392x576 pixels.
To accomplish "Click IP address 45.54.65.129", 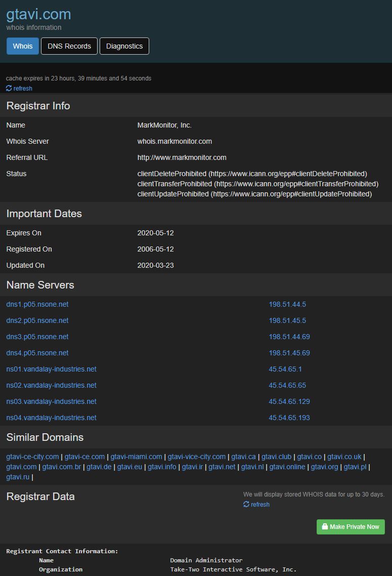I will coord(289,401).
